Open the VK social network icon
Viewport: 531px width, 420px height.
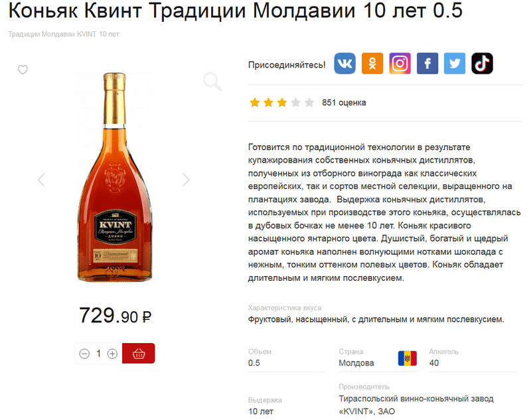(344, 63)
